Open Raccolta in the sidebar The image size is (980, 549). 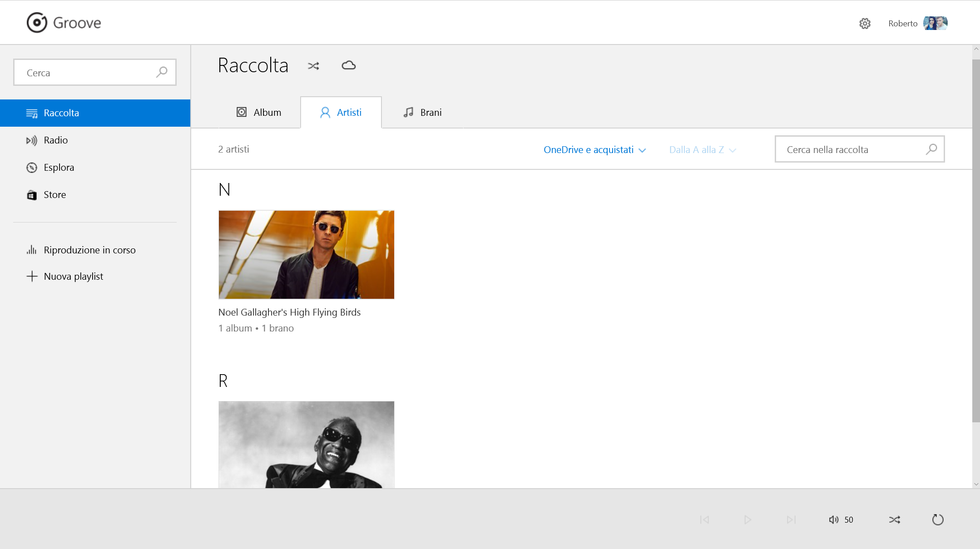[x=95, y=113]
